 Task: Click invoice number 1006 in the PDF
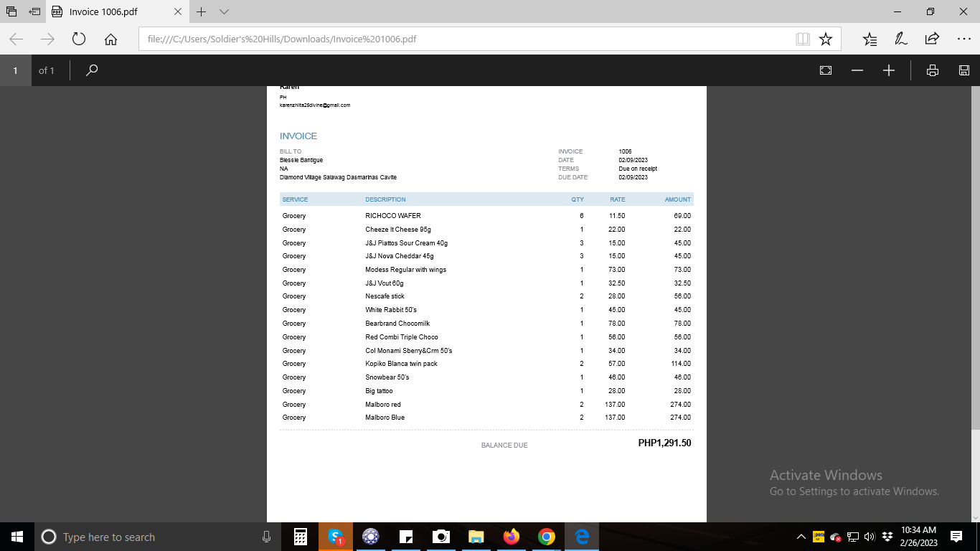click(626, 151)
